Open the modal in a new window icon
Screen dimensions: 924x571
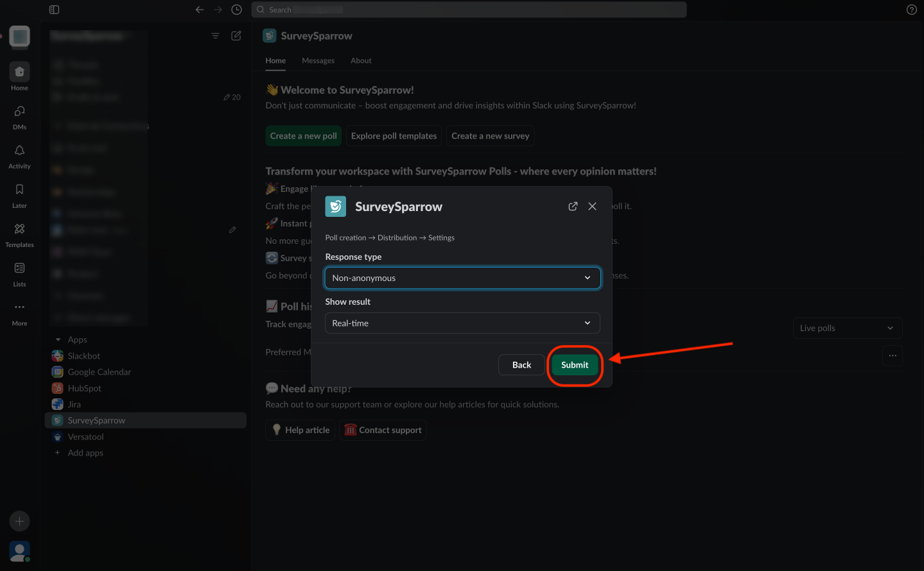(573, 207)
